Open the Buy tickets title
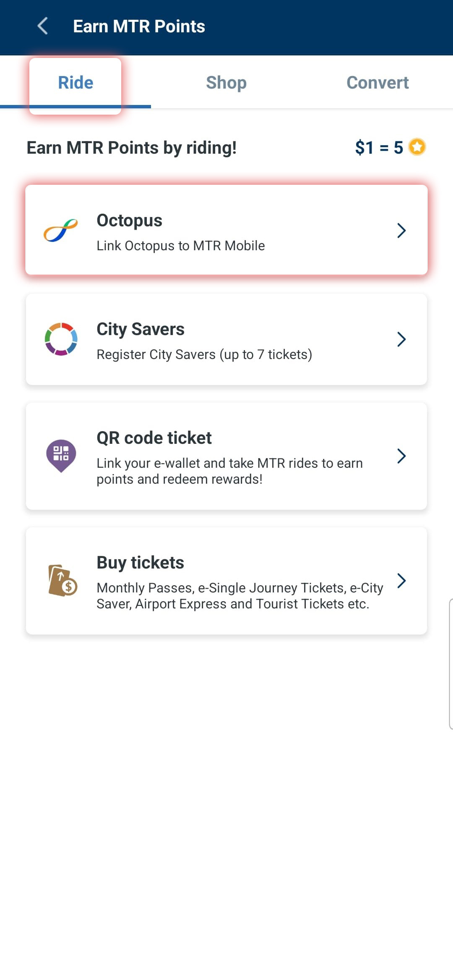The image size is (453, 980). tap(140, 563)
